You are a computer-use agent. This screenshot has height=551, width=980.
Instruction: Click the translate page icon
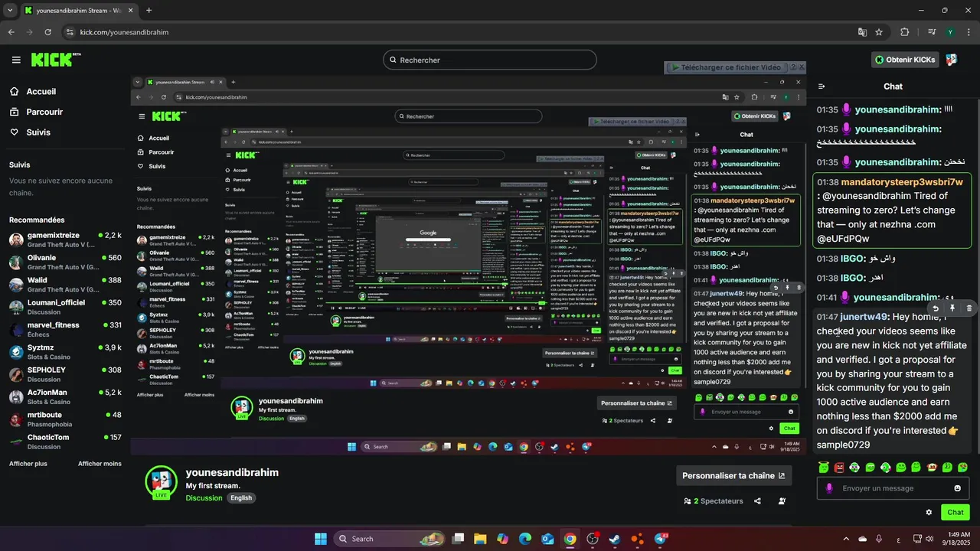coord(862,32)
